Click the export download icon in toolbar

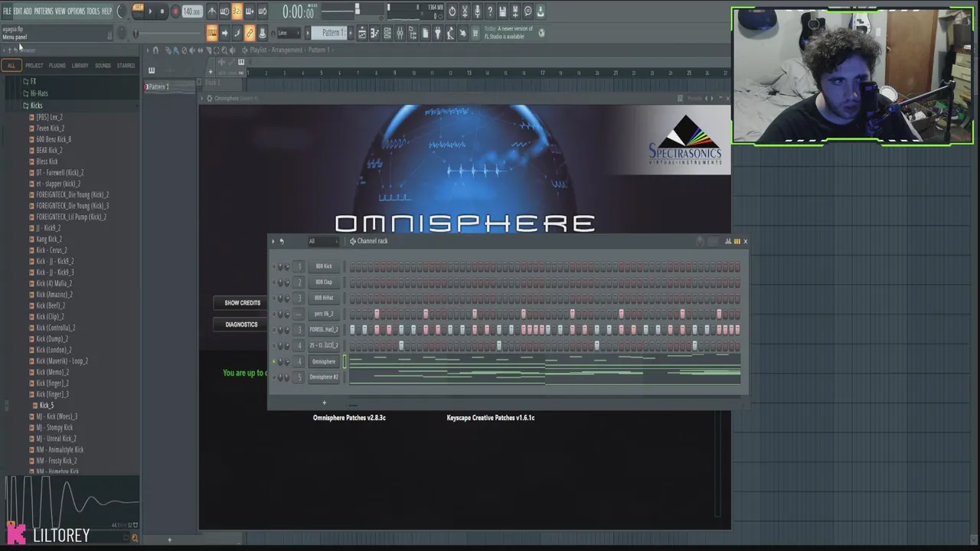(x=541, y=11)
